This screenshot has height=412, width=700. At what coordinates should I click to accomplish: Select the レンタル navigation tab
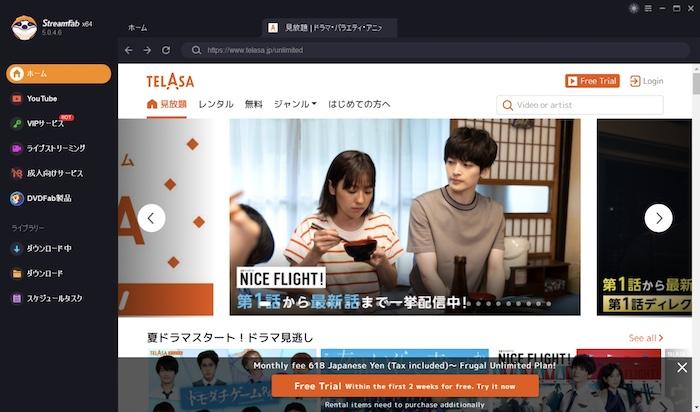(x=216, y=104)
